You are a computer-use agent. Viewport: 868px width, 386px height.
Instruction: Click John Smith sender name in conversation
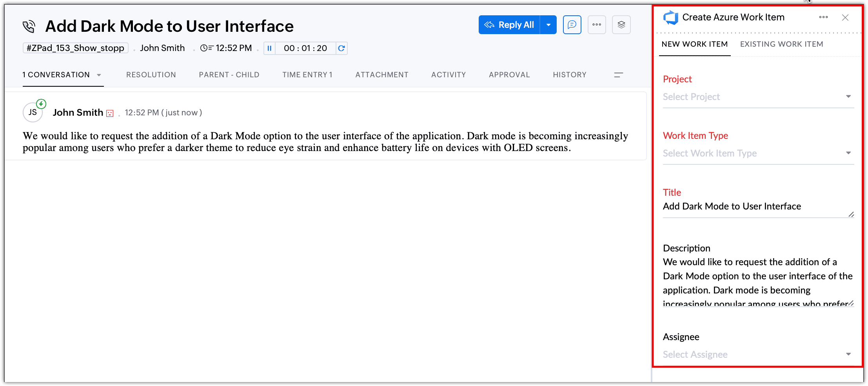(78, 113)
